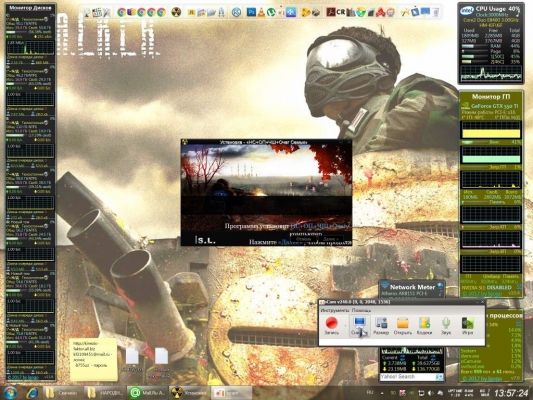Click the GPU monitor's Igogo copyright link

click(482, 293)
